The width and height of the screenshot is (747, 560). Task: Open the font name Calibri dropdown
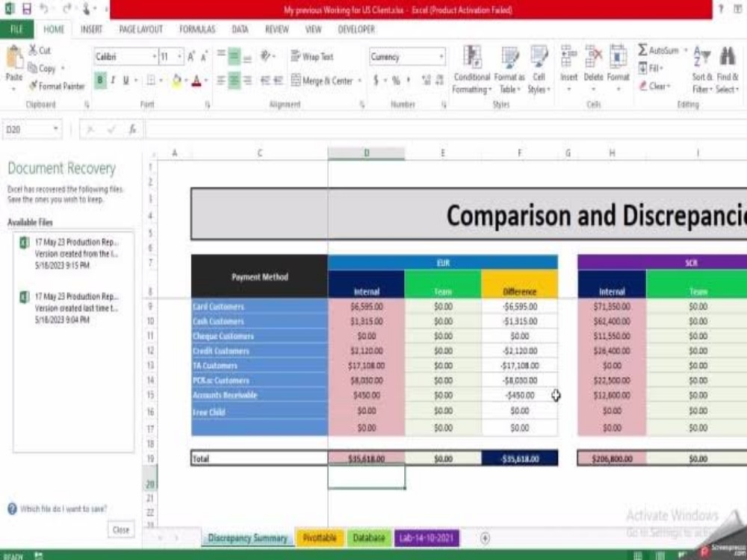coord(155,57)
